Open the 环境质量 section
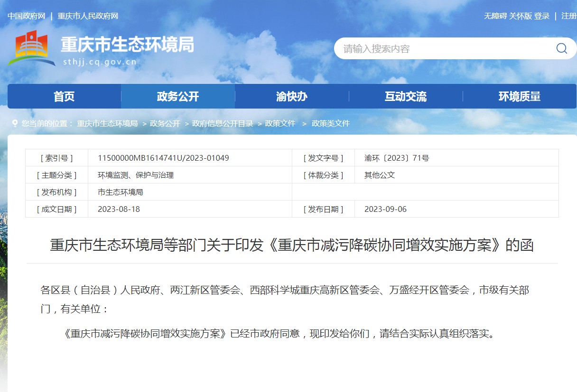 [520, 96]
